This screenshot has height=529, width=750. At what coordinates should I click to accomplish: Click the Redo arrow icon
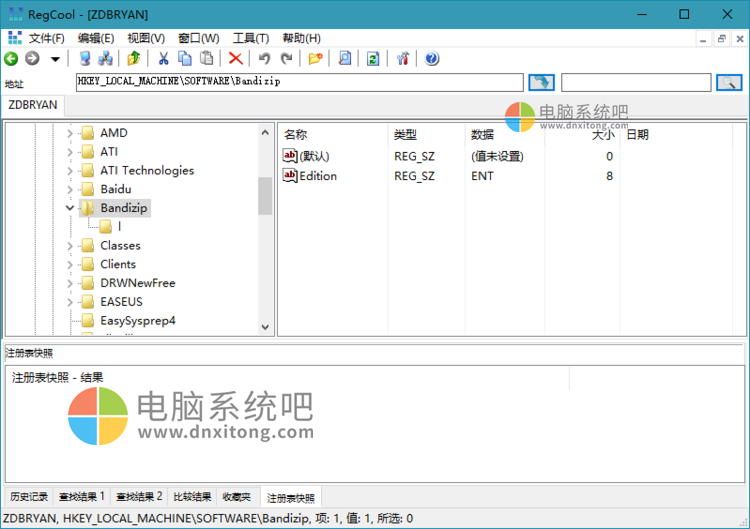click(287, 59)
